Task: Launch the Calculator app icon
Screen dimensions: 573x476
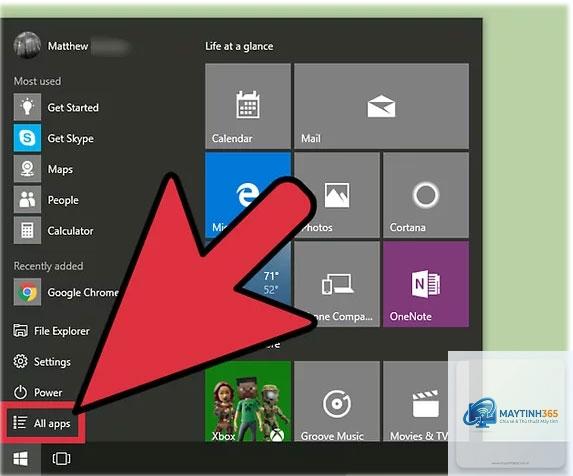Action: [x=27, y=231]
